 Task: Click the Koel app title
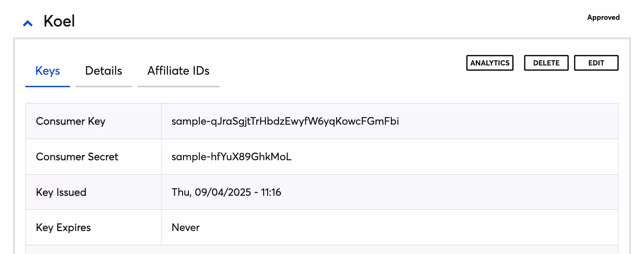click(59, 21)
